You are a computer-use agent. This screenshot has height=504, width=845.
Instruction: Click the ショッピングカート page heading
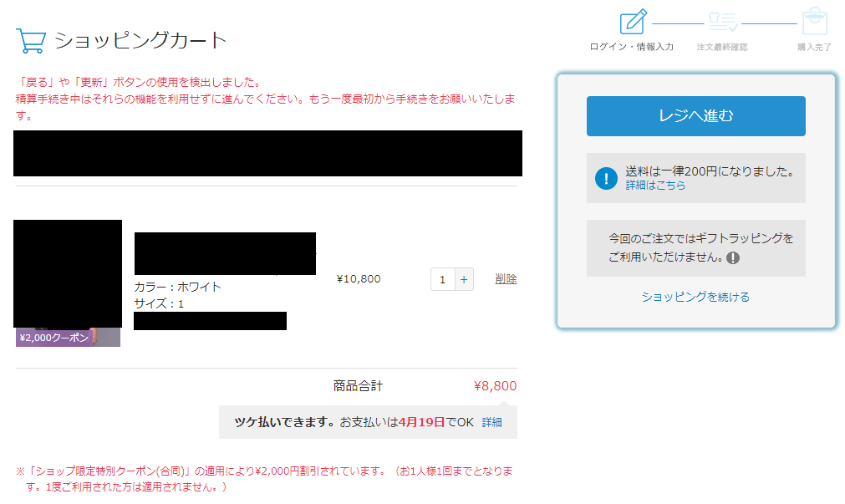(140, 40)
